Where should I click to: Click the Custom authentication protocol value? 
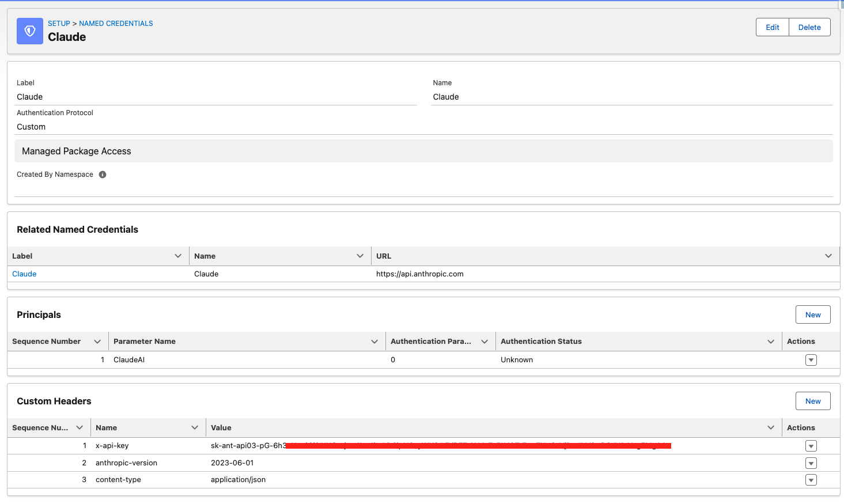pos(31,127)
